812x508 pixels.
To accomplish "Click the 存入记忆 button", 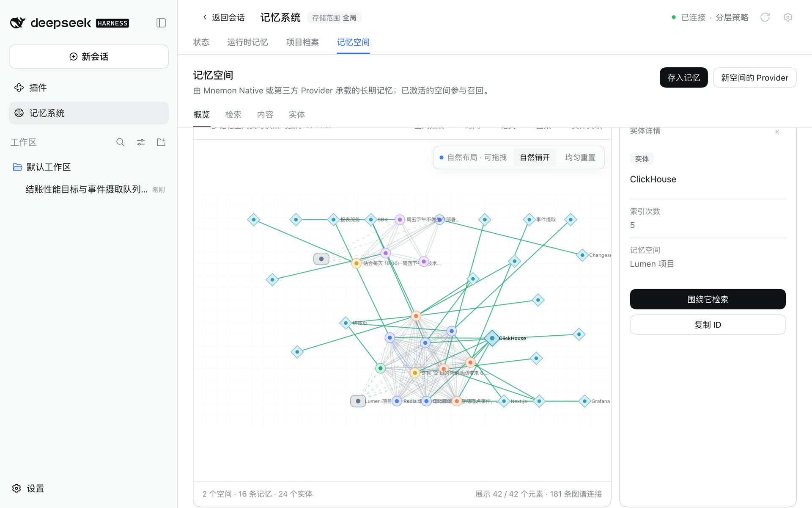I will click(x=683, y=77).
